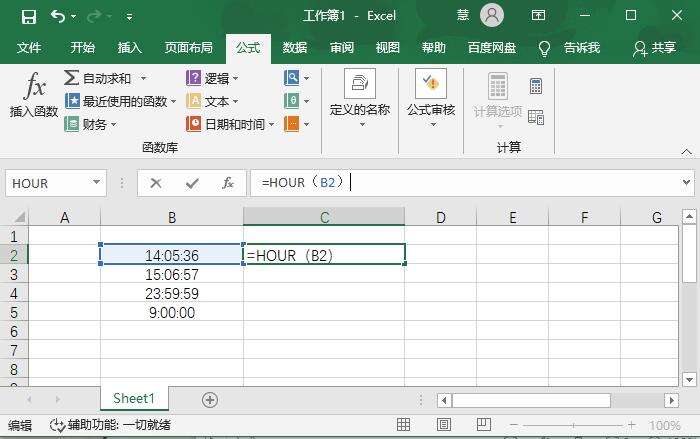700x439 pixels.
Task: Select row 4 header
Action: (14, 294)
